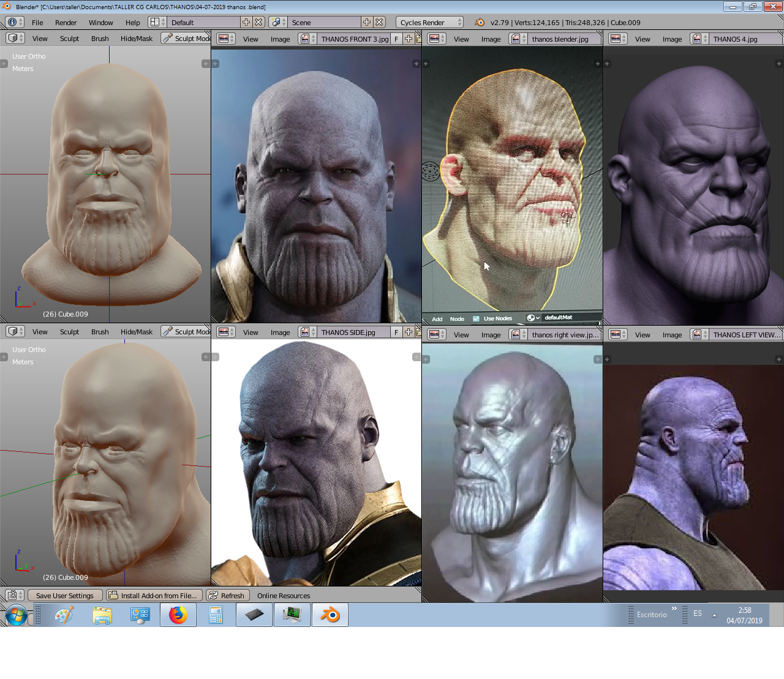Open editor type selector of THANOS SIDE.jpg panel
This screenshot has width=784, height=679.
(226, 332)
